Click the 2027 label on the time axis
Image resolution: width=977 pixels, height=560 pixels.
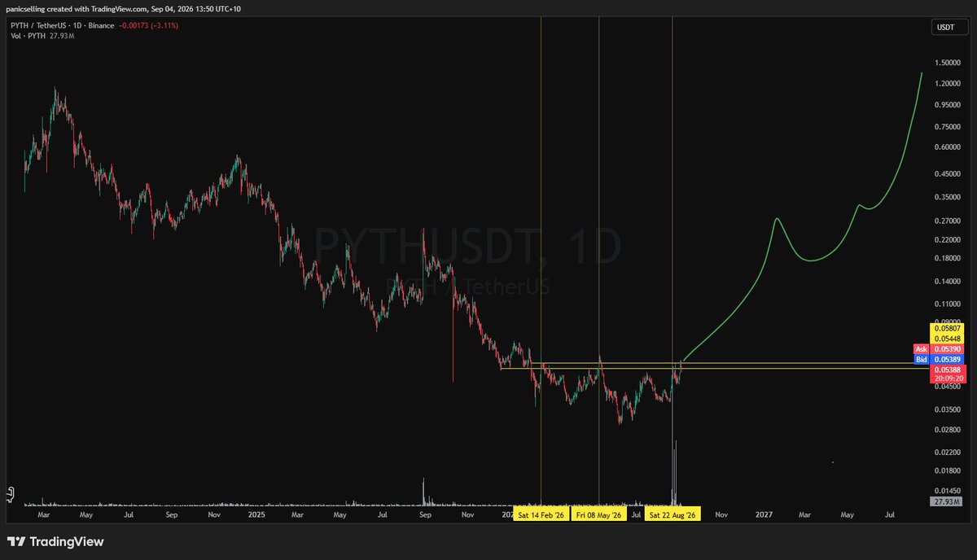(764, 515)
